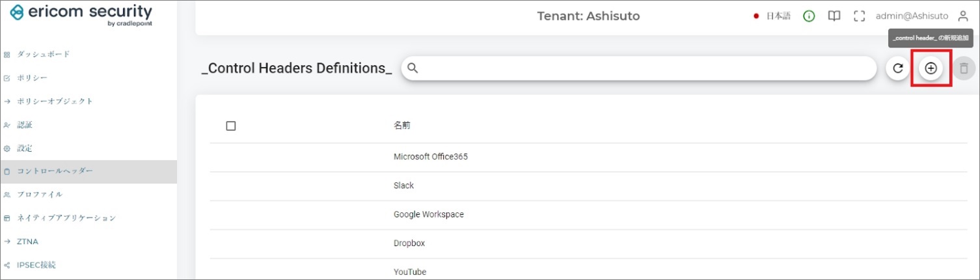Image resolution: width=980 pixels, height=280 pixels.
Task: Open the Microsoft Office365 entry
Action: pos(430,157)
